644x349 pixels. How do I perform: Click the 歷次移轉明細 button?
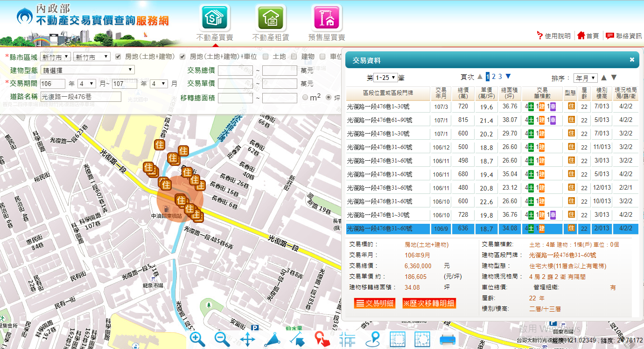click(429, 303)
